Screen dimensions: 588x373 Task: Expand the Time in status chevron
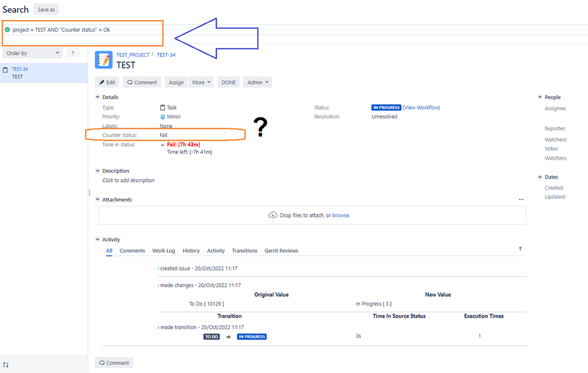click(x=162, y=145)
